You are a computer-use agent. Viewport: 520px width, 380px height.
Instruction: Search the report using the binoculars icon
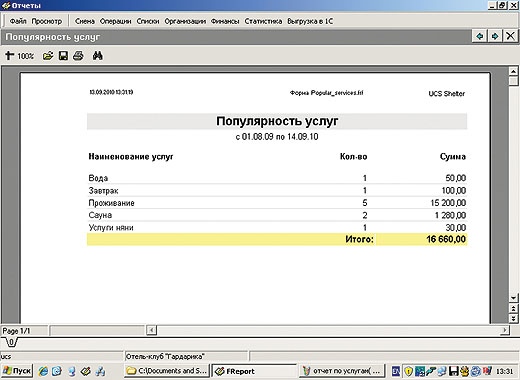coord(98,56)
